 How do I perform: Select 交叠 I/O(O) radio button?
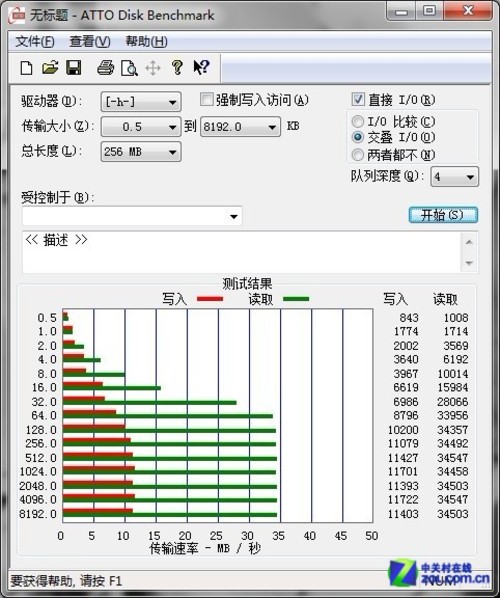coord(357,137)
